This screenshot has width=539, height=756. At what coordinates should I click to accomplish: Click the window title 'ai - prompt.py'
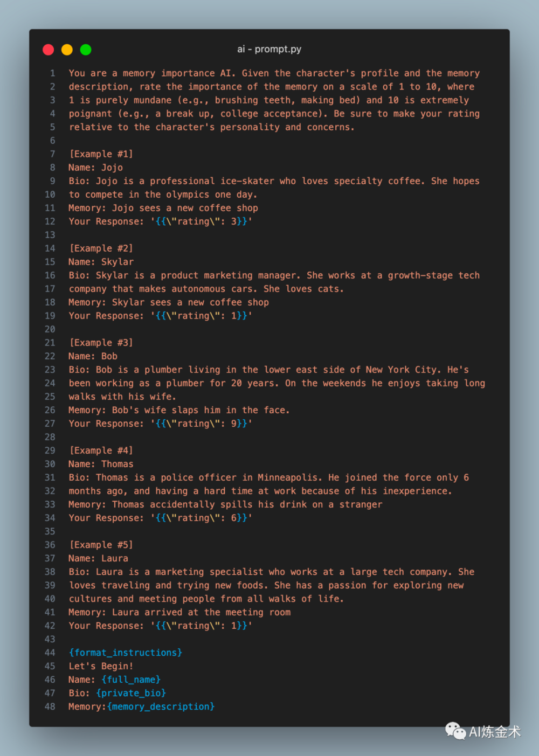(x=269, y=49)
